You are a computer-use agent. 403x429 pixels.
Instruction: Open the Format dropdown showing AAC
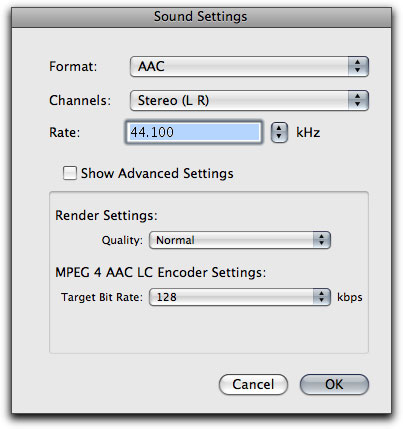click(249, 66)
